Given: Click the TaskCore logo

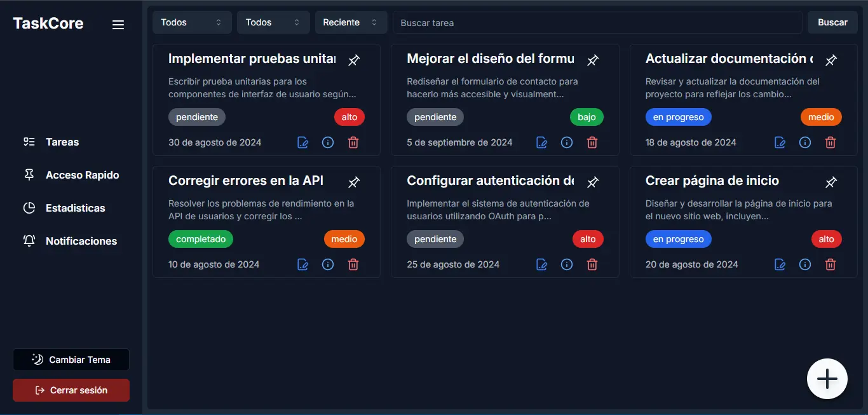Looking at the screenshot, I should pyautogui.click(x=48, y=23).
